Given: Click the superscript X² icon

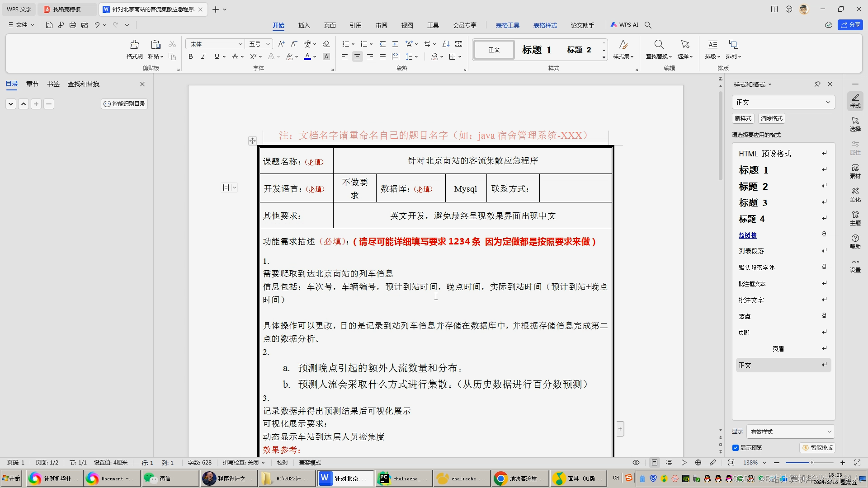Looking at the screenshot, I should pyautogui.click(x=254, y=56).
